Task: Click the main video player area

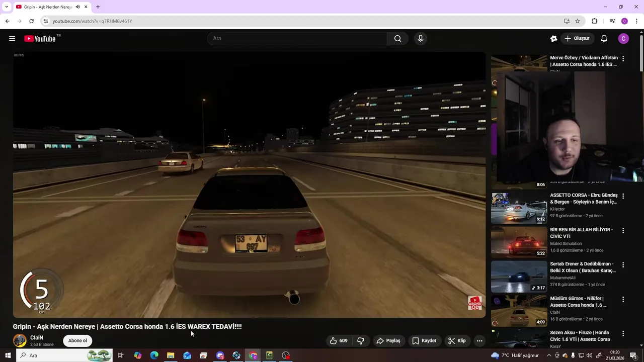Action: click(x=249, y=185)
